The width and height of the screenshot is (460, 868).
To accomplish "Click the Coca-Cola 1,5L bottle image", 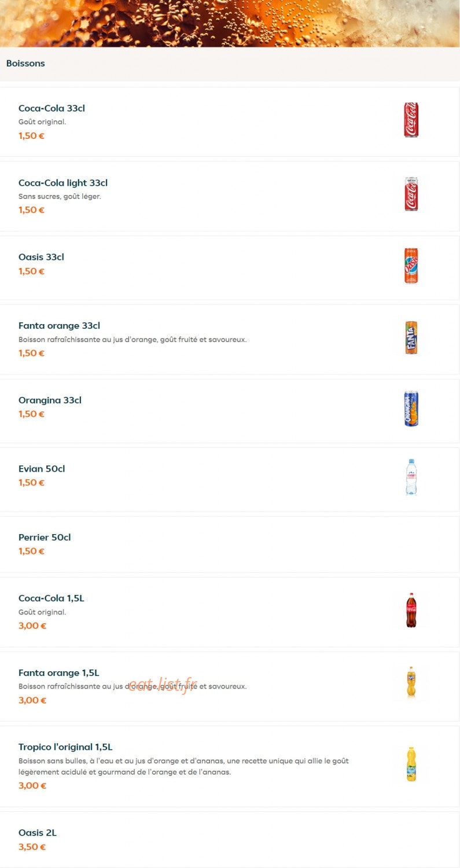I will coord(411,610).
